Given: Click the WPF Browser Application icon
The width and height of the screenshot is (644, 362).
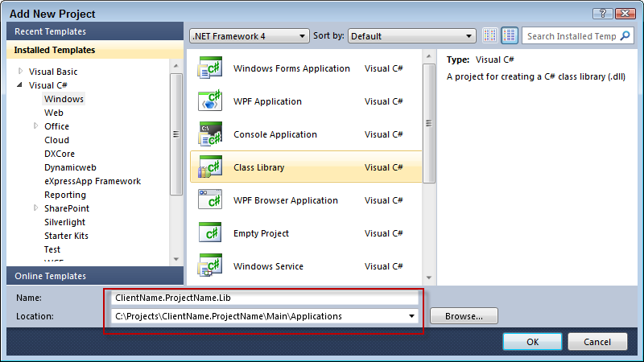Looking at the screenshot, I should [210, 200].
